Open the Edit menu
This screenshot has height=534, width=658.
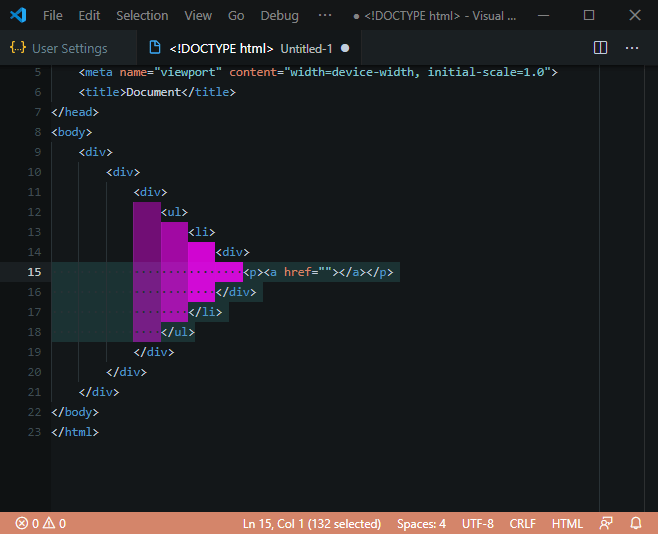pos(89,16)
